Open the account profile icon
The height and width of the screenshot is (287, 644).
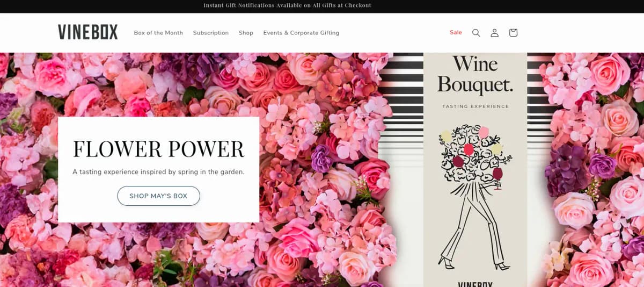(495, 33)
